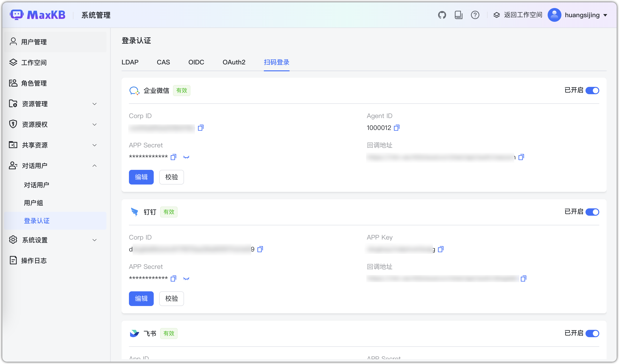Copy the DingTalk APP Key
The height and width of the screenshot is (364, 619).
(x=441, y=249)
